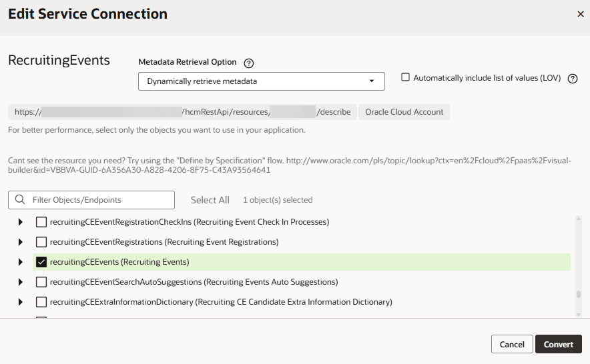
Task: Open Metadata Retrieval Option dropdown
Action: click(x=261, y=81)
